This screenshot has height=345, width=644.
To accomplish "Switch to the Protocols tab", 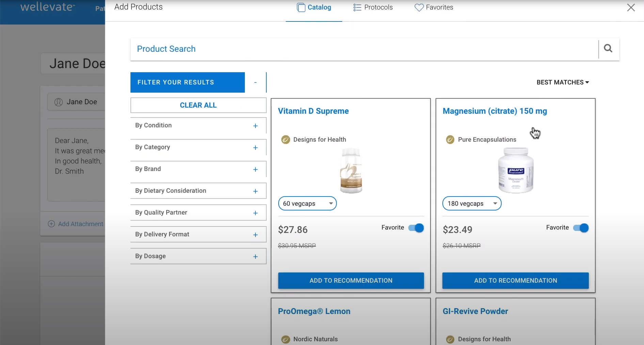I will [x=373, y=7].
